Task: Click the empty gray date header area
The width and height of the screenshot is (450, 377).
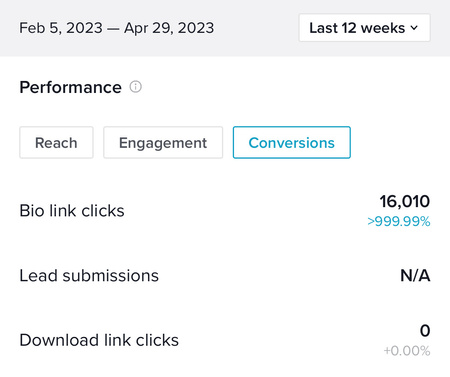Action: click(x=256, y=28)
